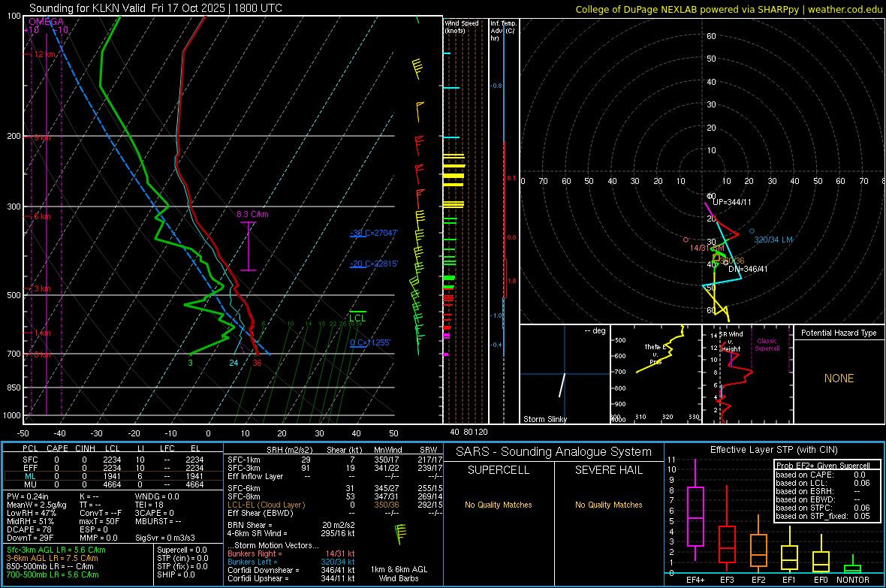Click the "BRN Shear =" label
Screen dimensions: 886x588
(250, 525)
